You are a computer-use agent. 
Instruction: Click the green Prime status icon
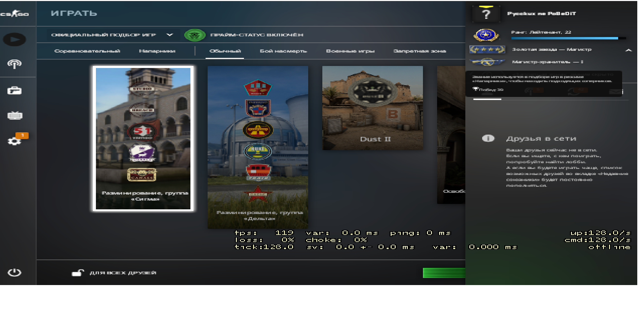tap(195, 35)
